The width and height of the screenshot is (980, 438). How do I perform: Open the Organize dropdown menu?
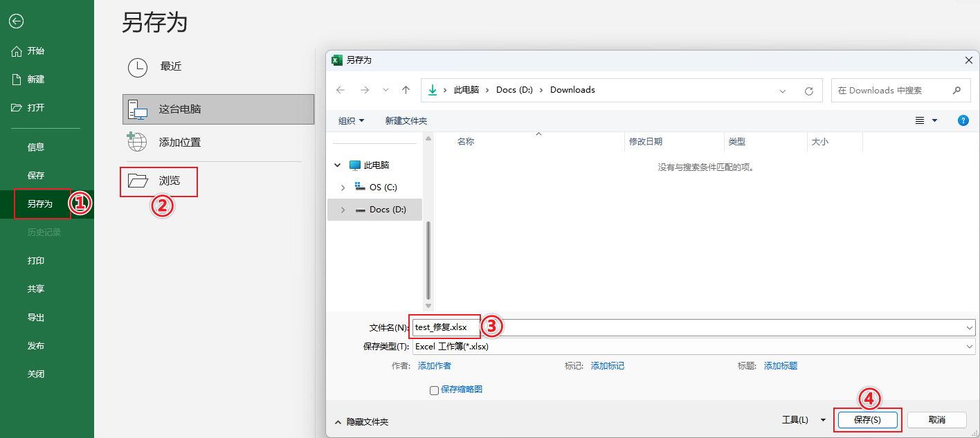click(x=351, y=120)
